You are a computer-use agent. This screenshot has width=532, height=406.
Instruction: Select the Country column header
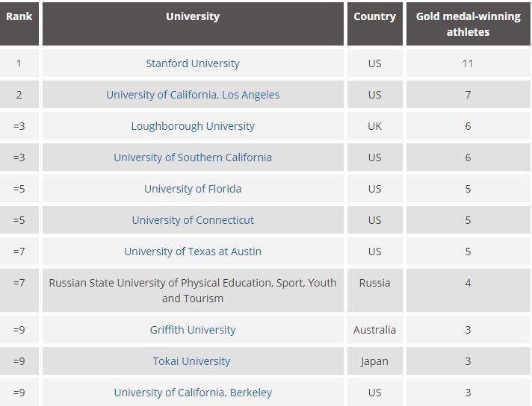click(x=374, y=24)
